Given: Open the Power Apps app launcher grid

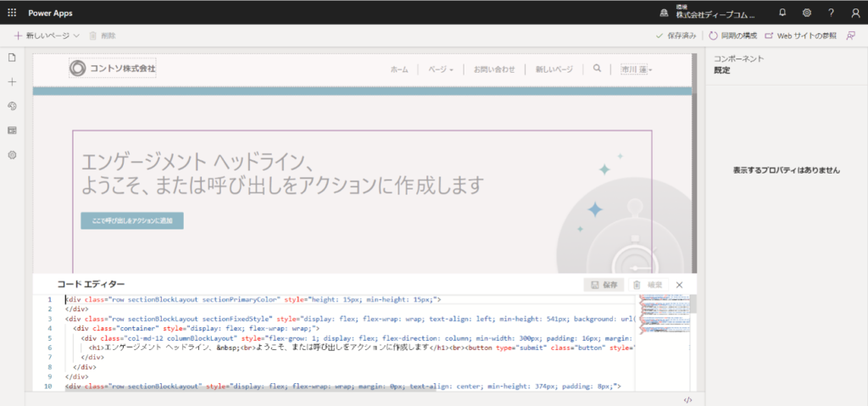Looking at the screenshot, I should click(x=12, y=12).
